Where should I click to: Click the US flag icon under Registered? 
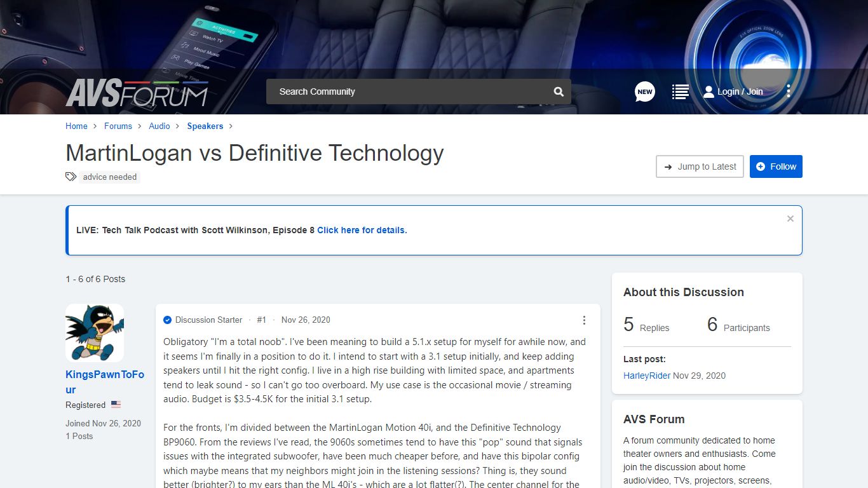[116, 404]
